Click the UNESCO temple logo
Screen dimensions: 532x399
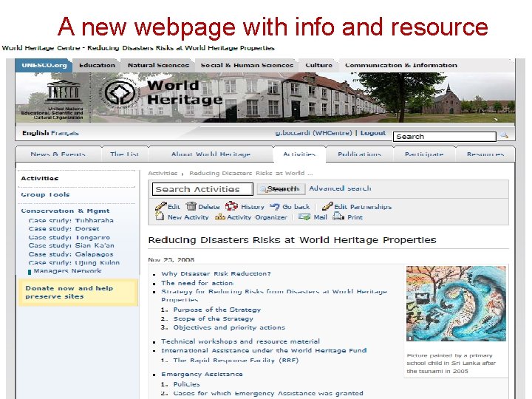[x=64, y=92]
